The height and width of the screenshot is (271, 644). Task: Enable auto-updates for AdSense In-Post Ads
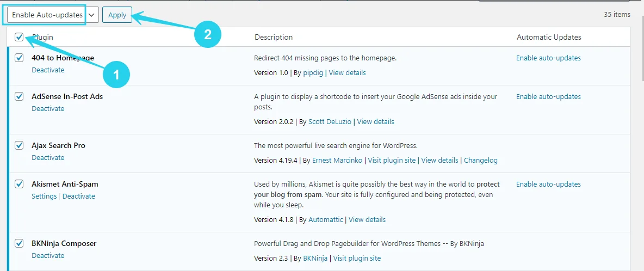click(x=548, y=96)
